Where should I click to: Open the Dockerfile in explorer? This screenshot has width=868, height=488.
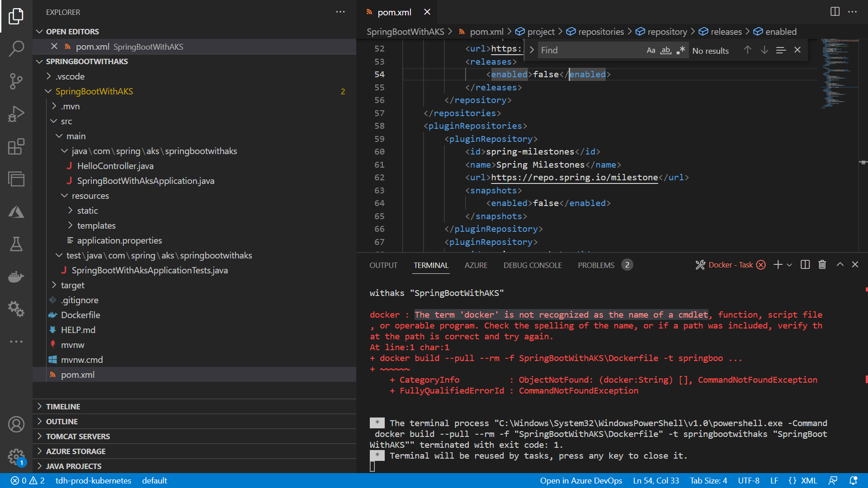coord(80,315)
